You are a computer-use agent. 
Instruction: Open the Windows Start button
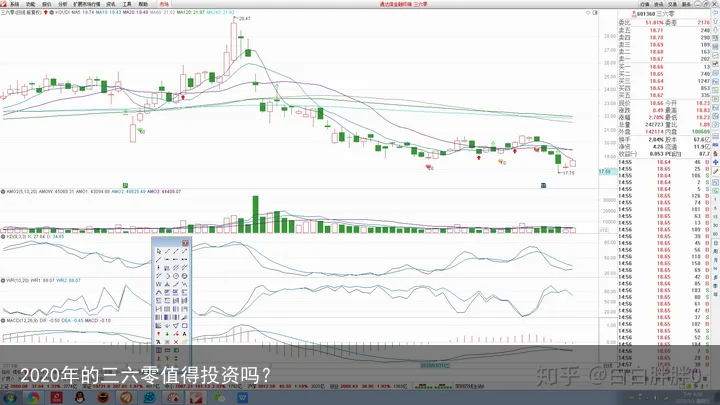click(x=10, y=397)
